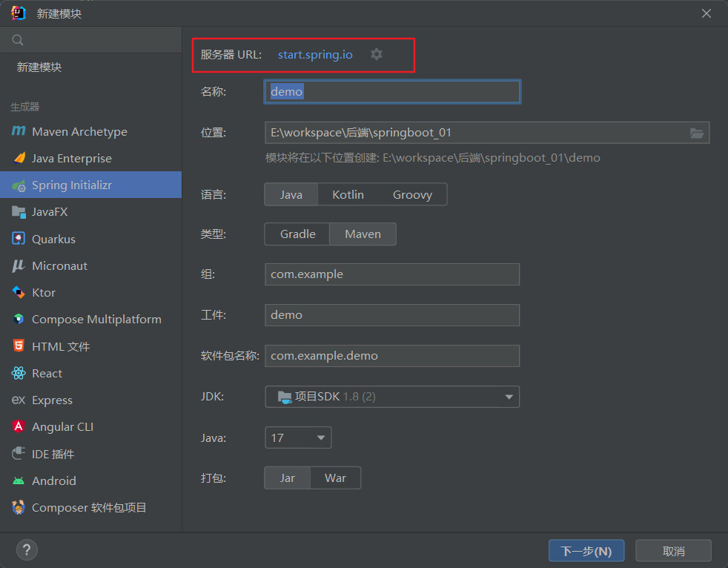Close the 新建模块 dialog

(707, 13)
